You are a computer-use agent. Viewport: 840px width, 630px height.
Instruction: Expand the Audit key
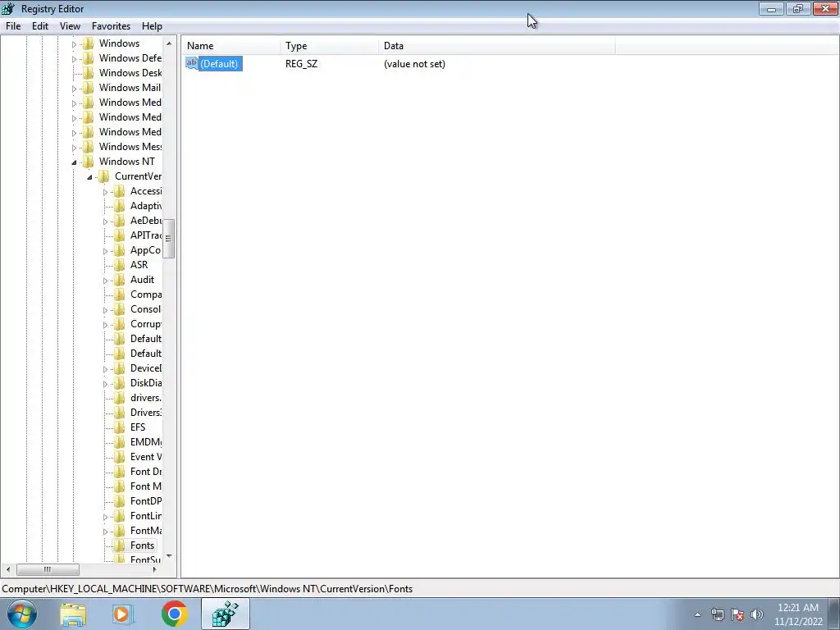pos(105,281)
